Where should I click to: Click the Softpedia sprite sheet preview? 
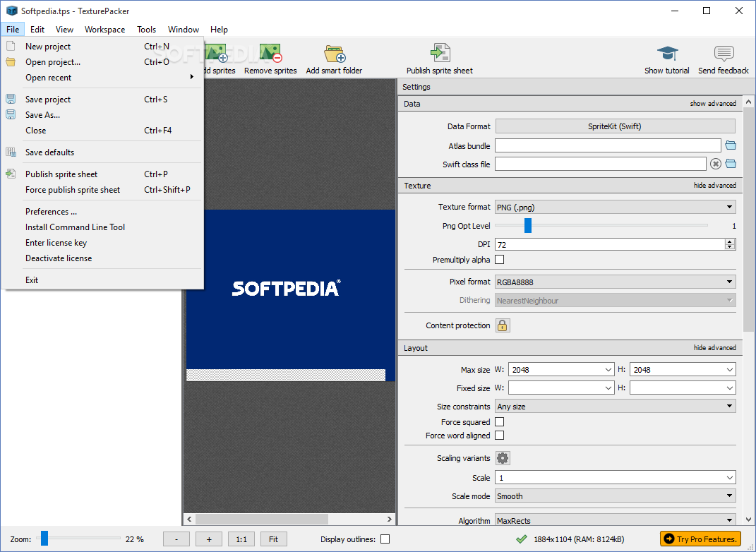coord(291,295)
